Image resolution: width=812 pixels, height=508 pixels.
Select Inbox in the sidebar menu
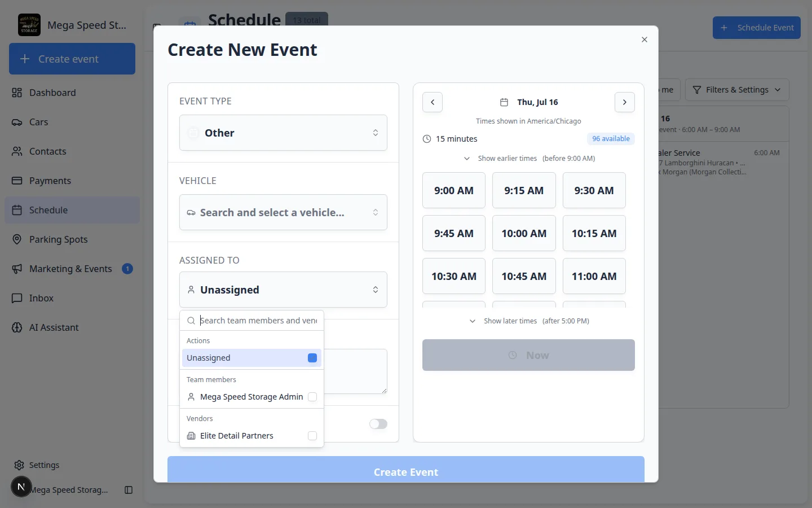[x=72, y=298]
